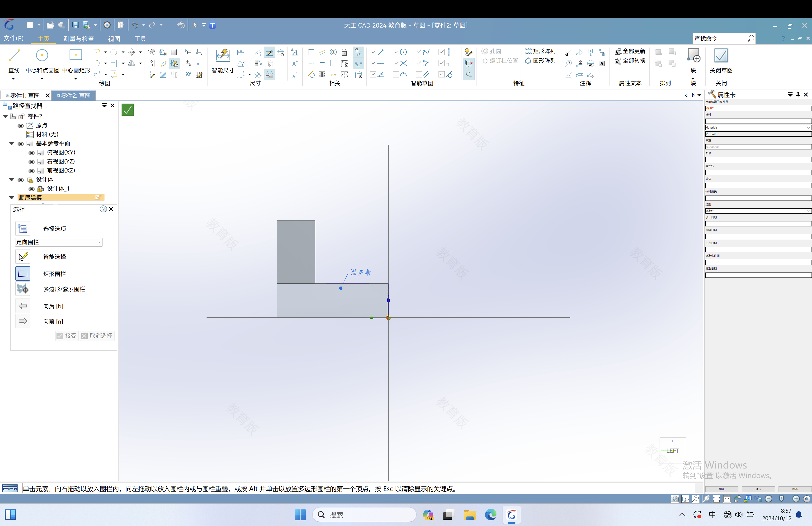Choose the 多边形/套索围栏 lasso fence icon
This screenshot has height=526, width=812.
click(x=23, y=289)
